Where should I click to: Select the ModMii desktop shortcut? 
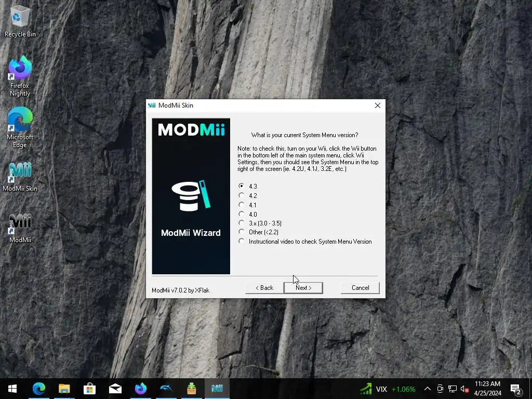coord(20,229)
